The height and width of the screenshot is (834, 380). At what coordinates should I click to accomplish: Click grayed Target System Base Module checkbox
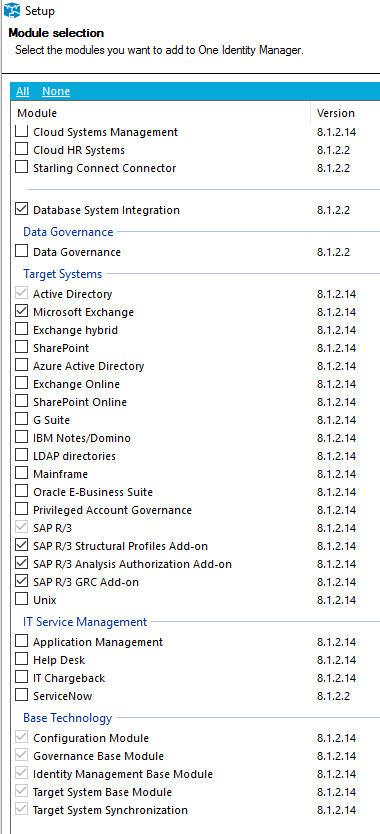22,792
